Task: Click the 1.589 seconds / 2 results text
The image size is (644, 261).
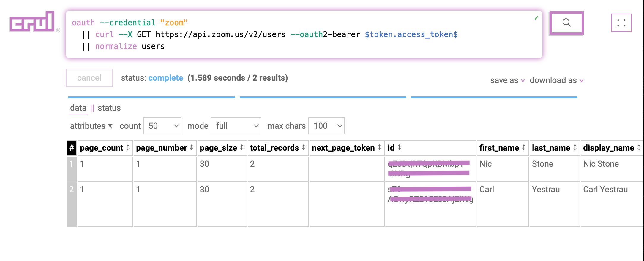Action: coord(238,78)
